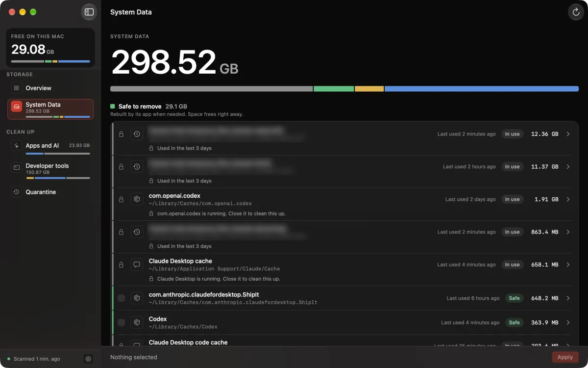This screenshot has width=588, height=368.
Task: Click the lock icon left of Claude Desktop cache
Action: point(121,264)
